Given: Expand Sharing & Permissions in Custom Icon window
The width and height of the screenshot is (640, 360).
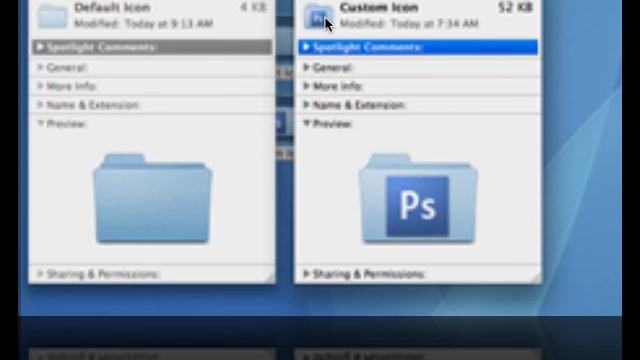Looking at the screenshot, I should point(306,274).
